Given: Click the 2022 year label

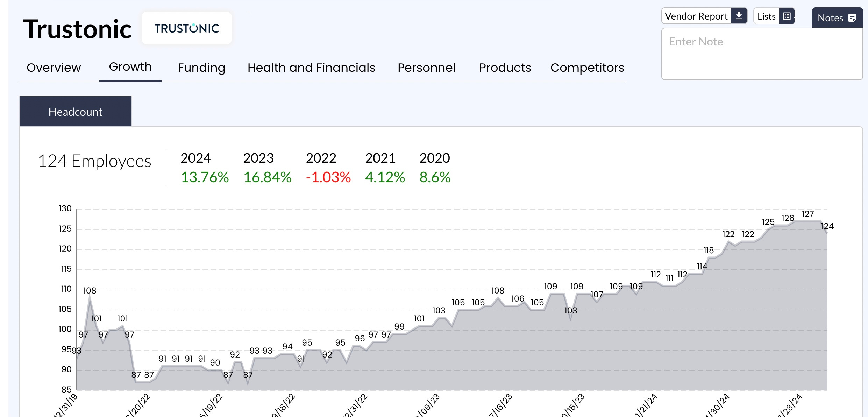Looking at the screenshot, I should (321, 158).
